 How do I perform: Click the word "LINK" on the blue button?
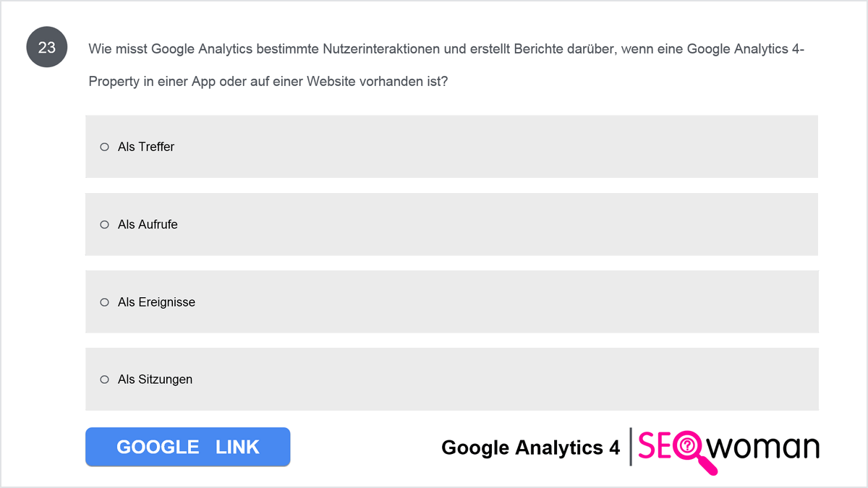[237, 447]
